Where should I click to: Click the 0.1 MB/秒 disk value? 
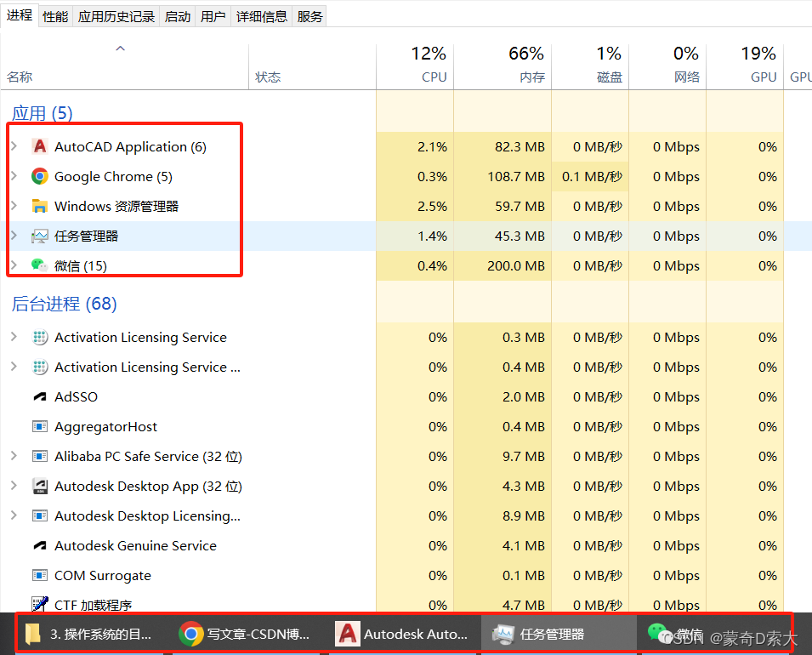[592, 177]
